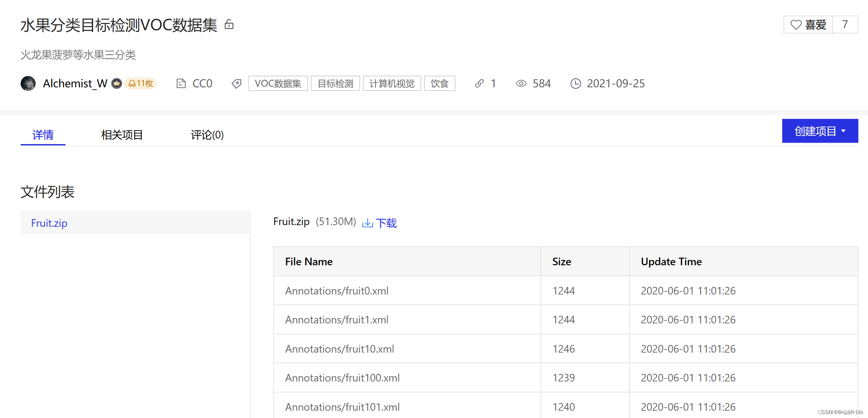Click the lock icon beside dataset title

(229, 24)
